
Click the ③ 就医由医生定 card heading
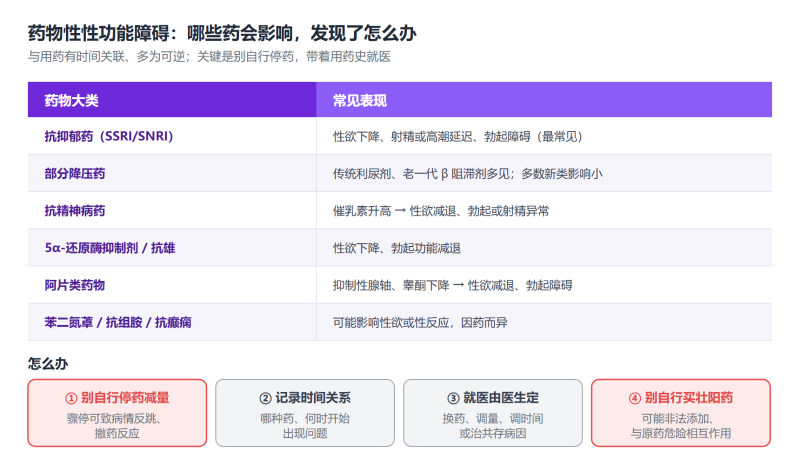click(493, 398)
